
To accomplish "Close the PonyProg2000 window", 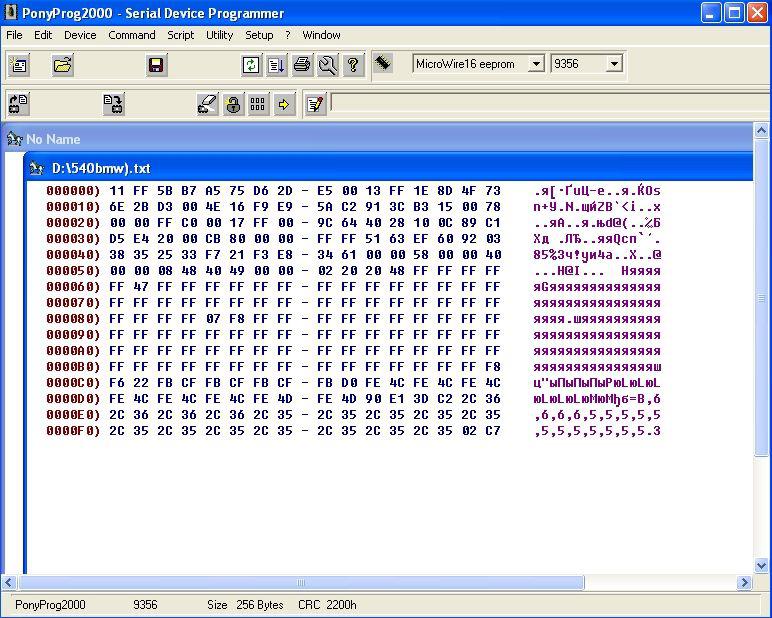I will [x=757, y=13].
